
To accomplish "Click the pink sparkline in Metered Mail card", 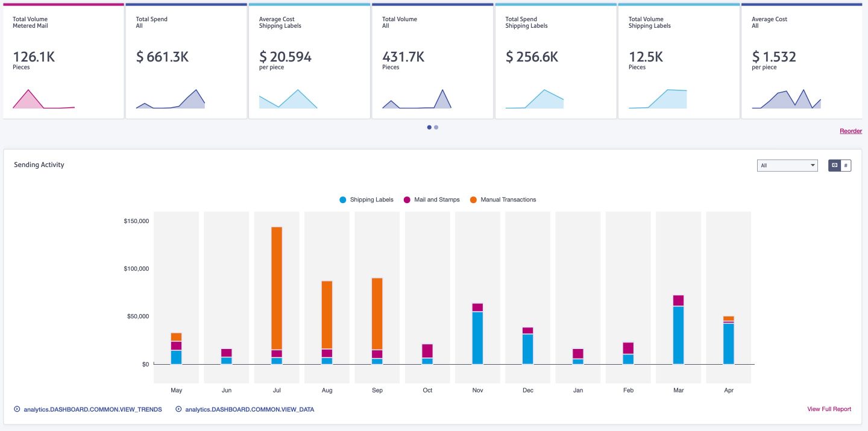I will [44, 99].
